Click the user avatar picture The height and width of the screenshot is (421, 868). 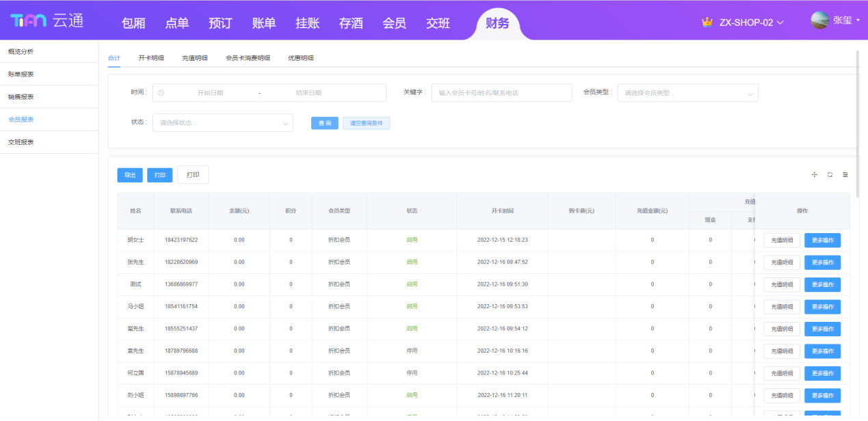click(x=819, y=21)
